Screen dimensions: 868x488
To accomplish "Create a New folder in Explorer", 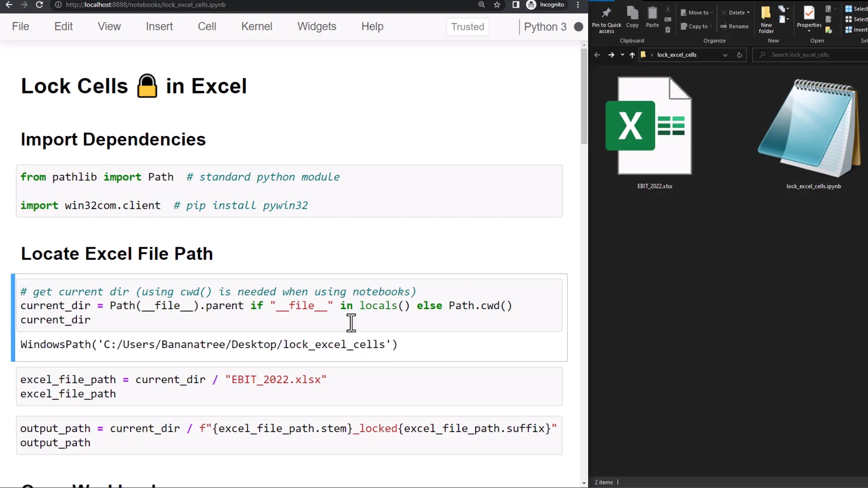I will [x=766, y=20].
